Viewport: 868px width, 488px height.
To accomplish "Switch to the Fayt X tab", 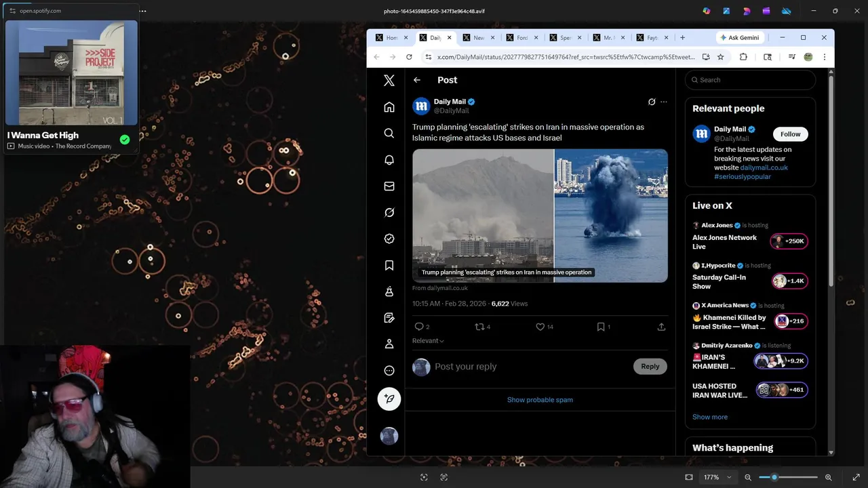I will [x=652, y=38].
